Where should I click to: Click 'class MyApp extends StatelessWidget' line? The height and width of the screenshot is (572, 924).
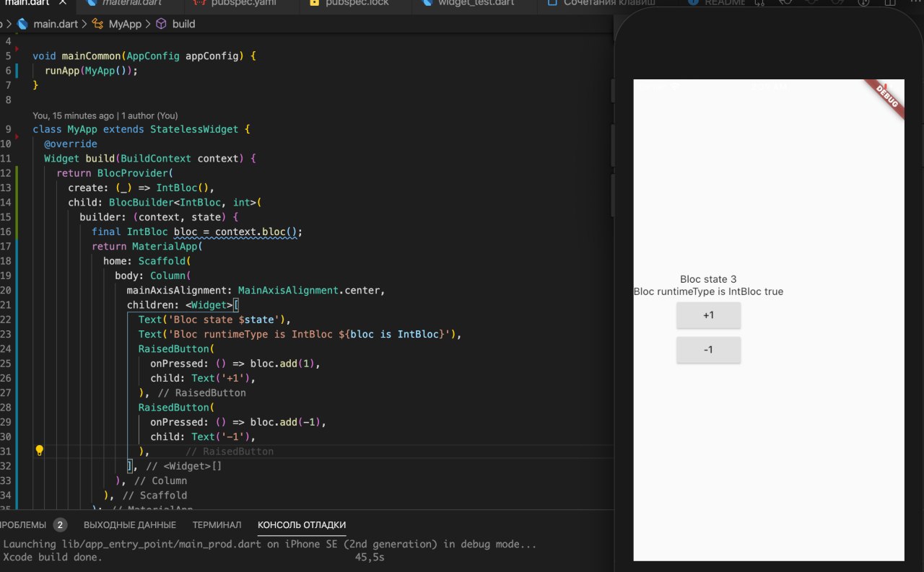click(141, 129)
